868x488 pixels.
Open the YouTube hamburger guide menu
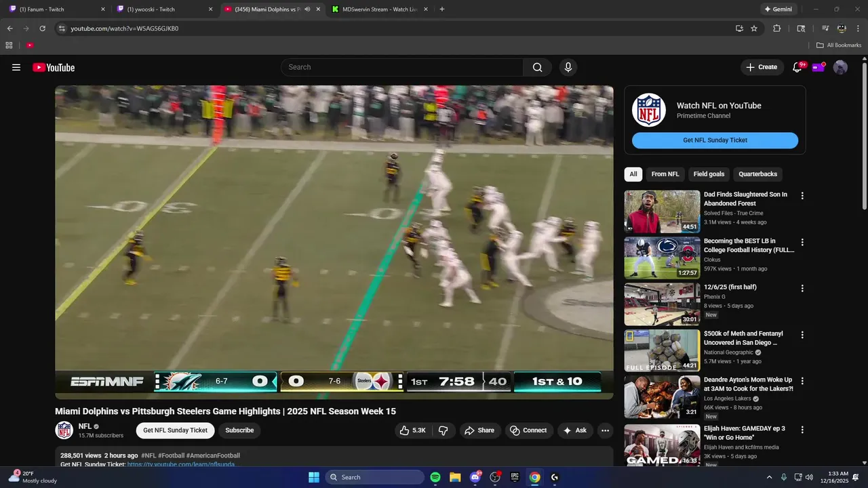[16, 67]
